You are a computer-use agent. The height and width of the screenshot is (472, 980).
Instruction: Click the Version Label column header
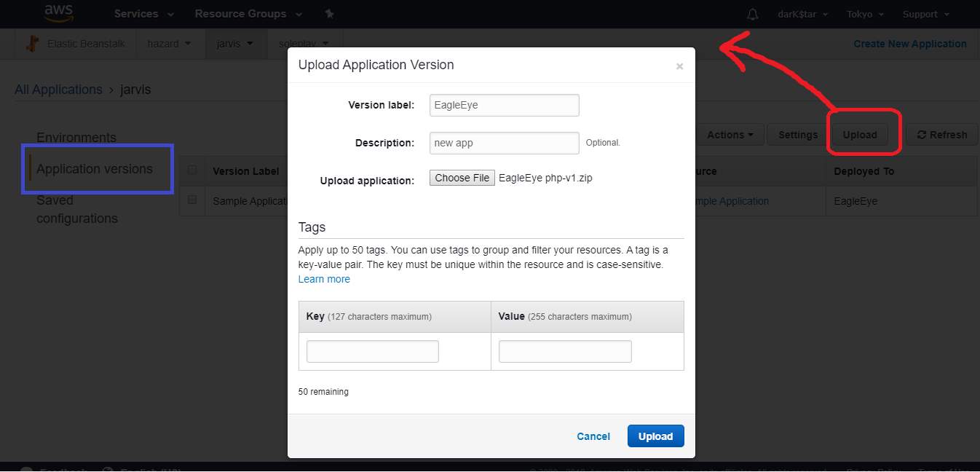click(x=245, y=171)
